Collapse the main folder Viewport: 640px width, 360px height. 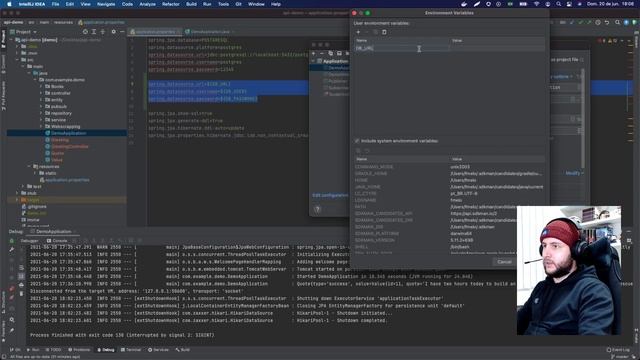pyautogui.click(x=23, y=66)
